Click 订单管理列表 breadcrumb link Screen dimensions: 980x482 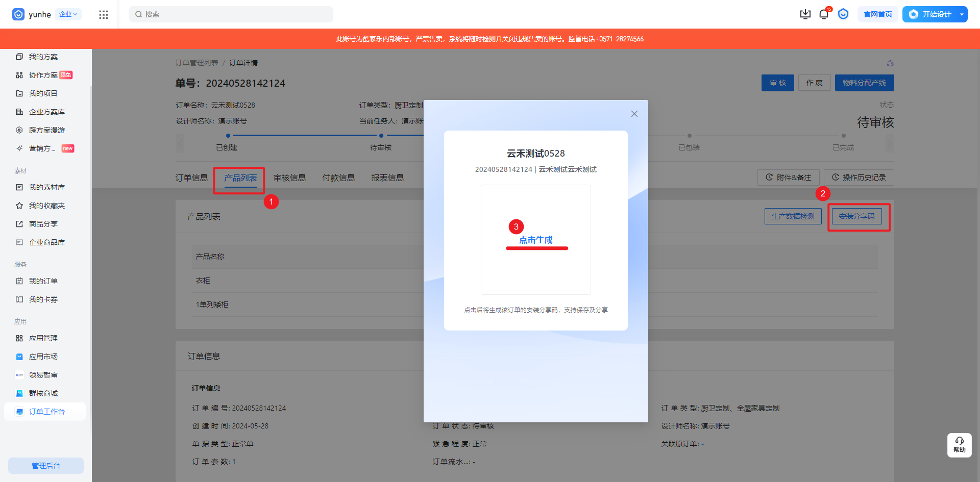coord(197,63)
